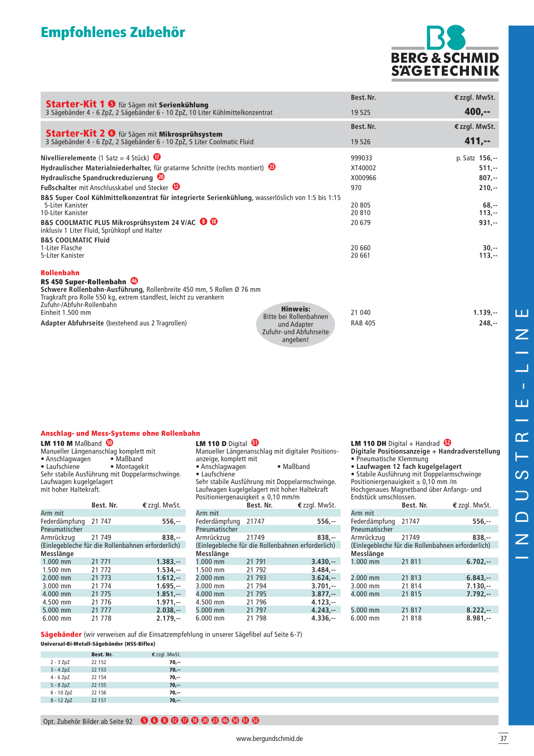Click the Starter-Kit 1 price '400,--'
534x756 pixels.
[477, 112]
